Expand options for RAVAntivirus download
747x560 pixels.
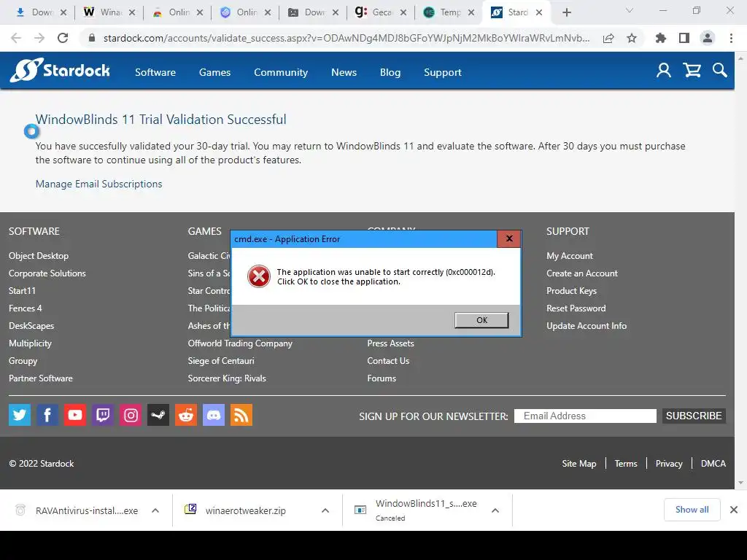[155, 510]
